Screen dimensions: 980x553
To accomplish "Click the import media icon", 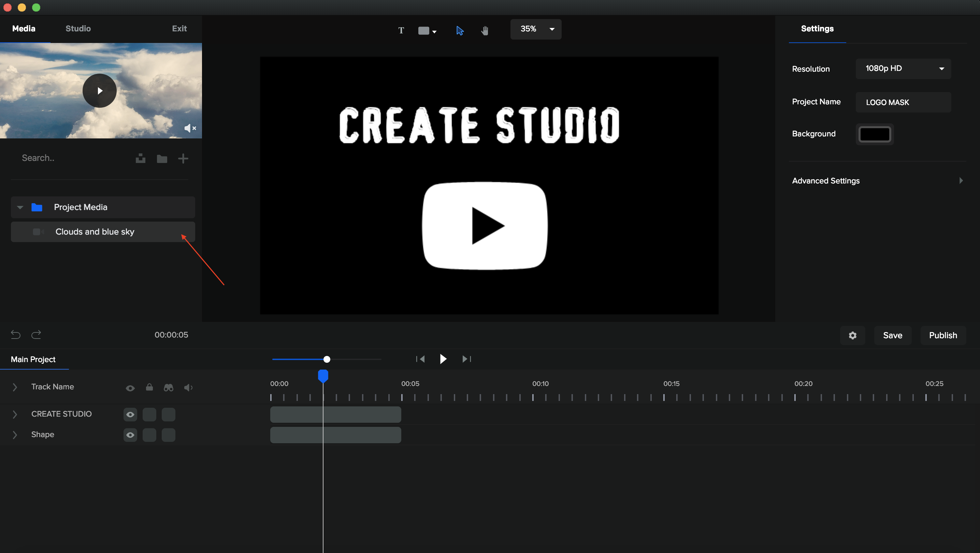I will (140, 159).
